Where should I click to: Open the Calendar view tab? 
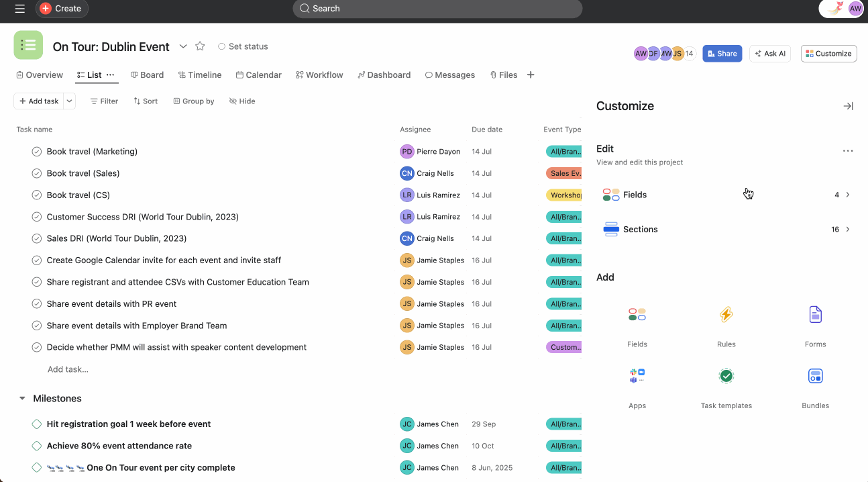pyautogui.click(x=259, y=75)
